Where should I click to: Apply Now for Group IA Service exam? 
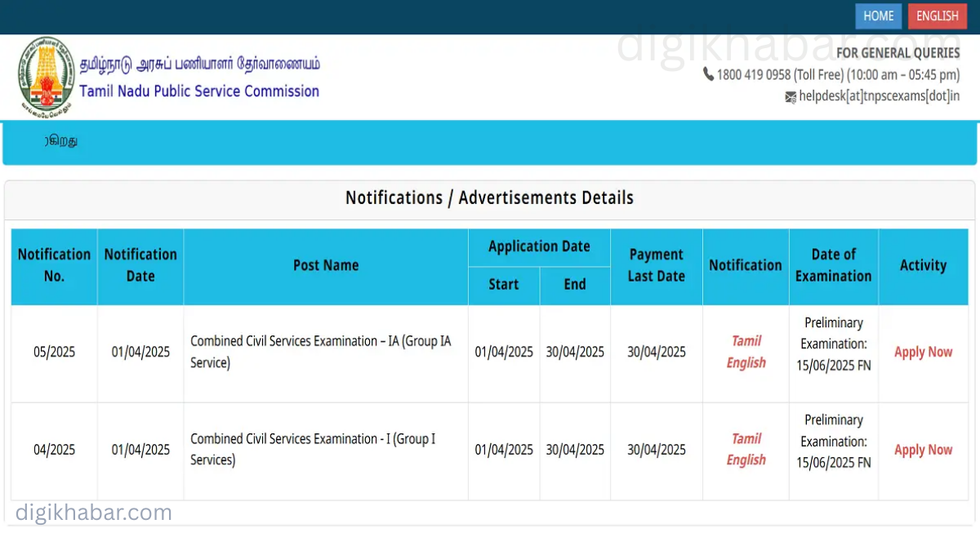click(x=923, y=353)
